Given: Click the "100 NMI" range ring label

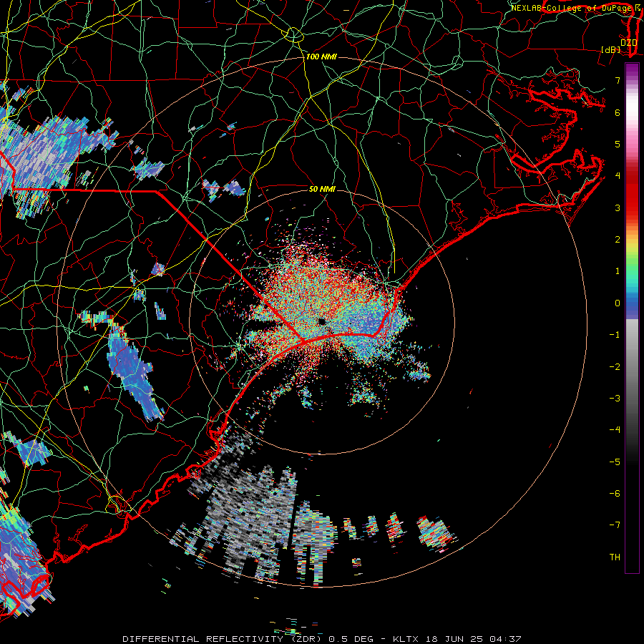Looking at the screenshot, I should click(x=321, y=57).
